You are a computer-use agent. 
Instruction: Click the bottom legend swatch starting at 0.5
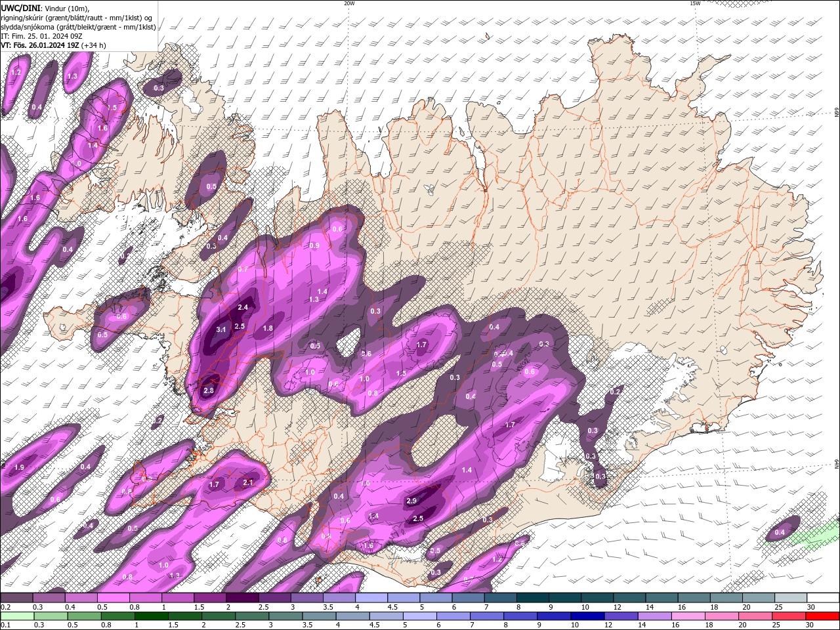(x=84, y=616)
